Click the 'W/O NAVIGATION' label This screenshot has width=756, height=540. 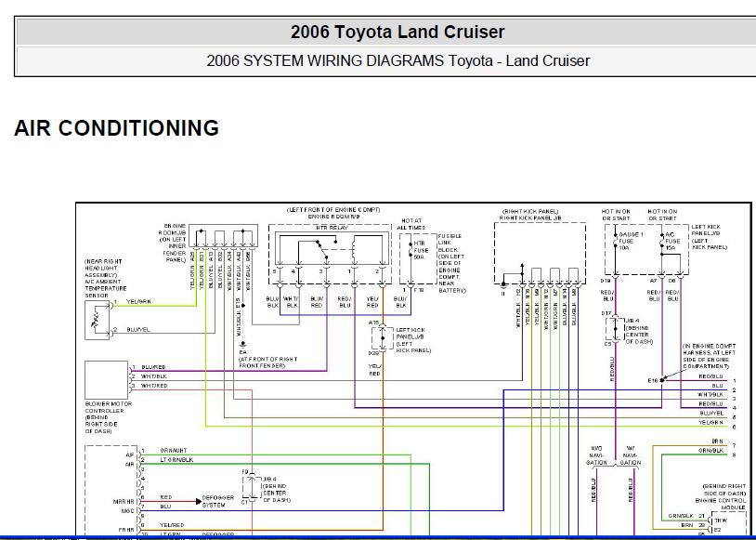click(596, 455)
